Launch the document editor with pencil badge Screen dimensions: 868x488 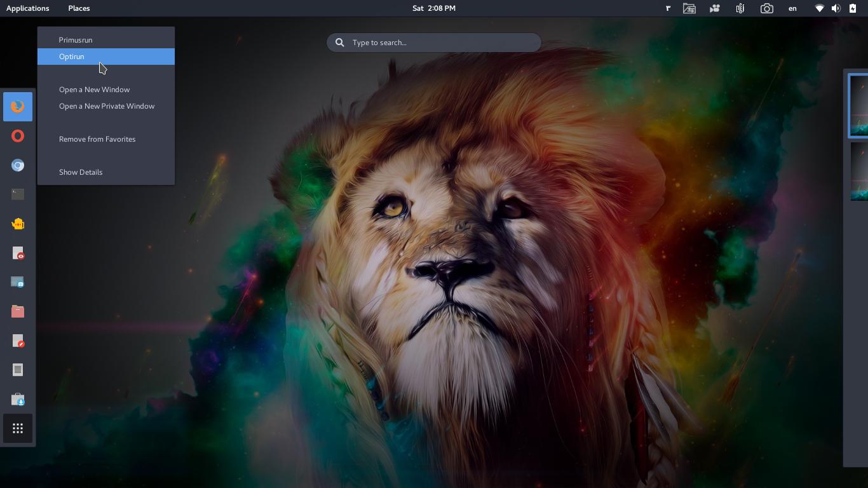(x=18, y=341)
